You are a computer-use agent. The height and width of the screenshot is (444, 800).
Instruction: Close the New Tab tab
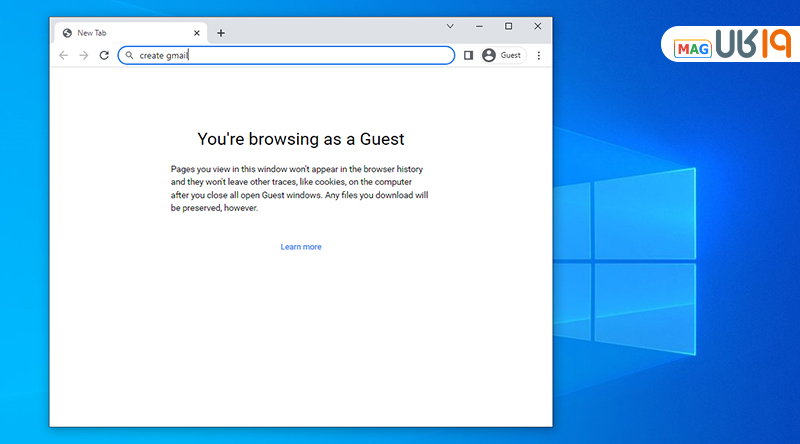(x=196, y=33)
